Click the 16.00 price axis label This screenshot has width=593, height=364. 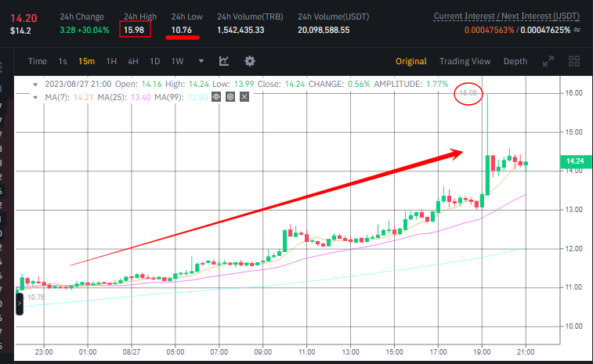(x=573, y=93)
